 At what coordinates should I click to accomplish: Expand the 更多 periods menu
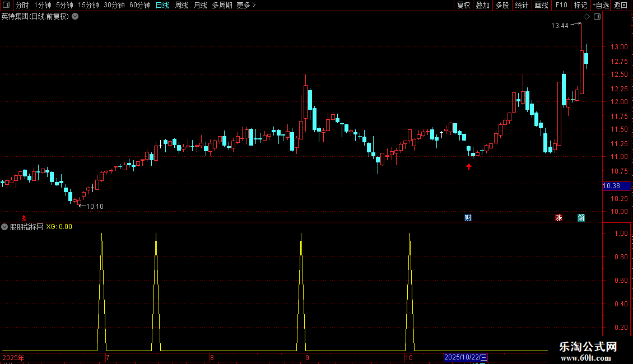(246, 5)
